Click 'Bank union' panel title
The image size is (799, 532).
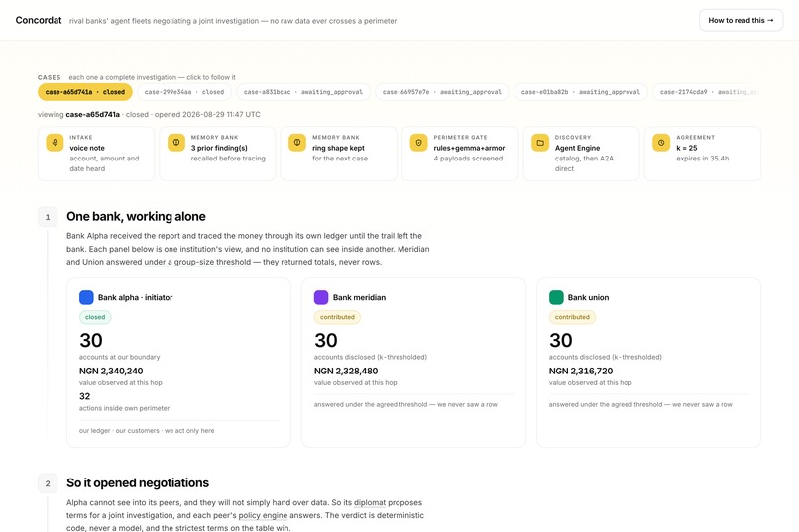pyautogui.click(x=588, y=297)
